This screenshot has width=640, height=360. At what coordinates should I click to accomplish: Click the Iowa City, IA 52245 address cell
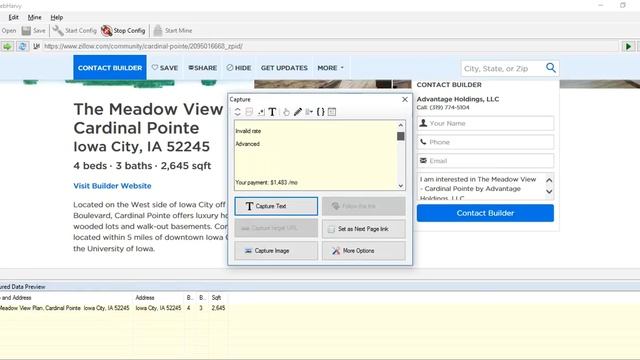[x=158, y=308]
